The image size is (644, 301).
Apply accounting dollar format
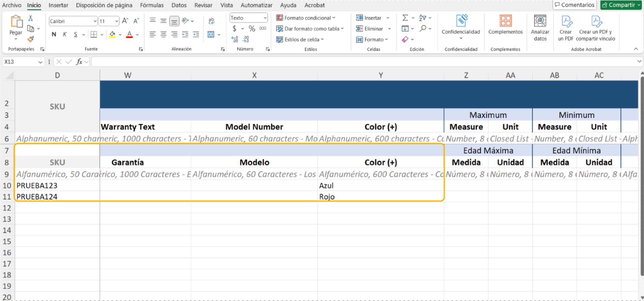tap(234, 29)
